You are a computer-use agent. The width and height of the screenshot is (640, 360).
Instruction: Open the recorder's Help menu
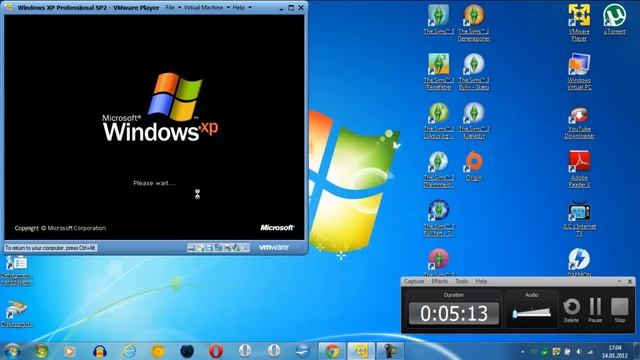[481, 281]
